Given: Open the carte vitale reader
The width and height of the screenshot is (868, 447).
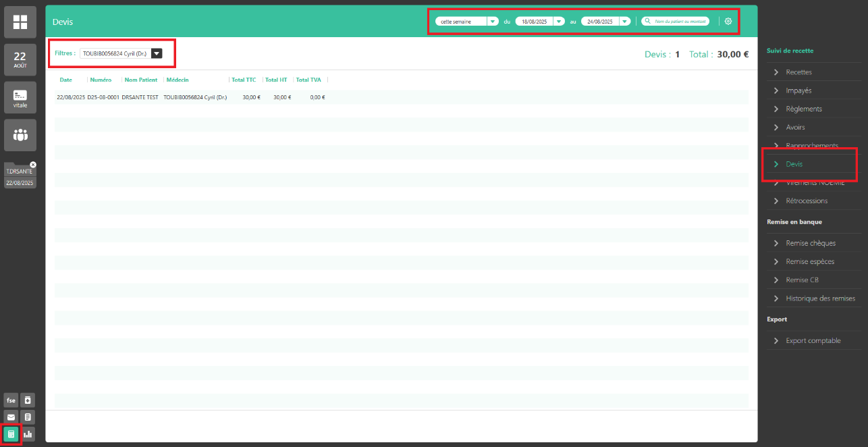Looking at the screenshot, I should tap(20, 98).
